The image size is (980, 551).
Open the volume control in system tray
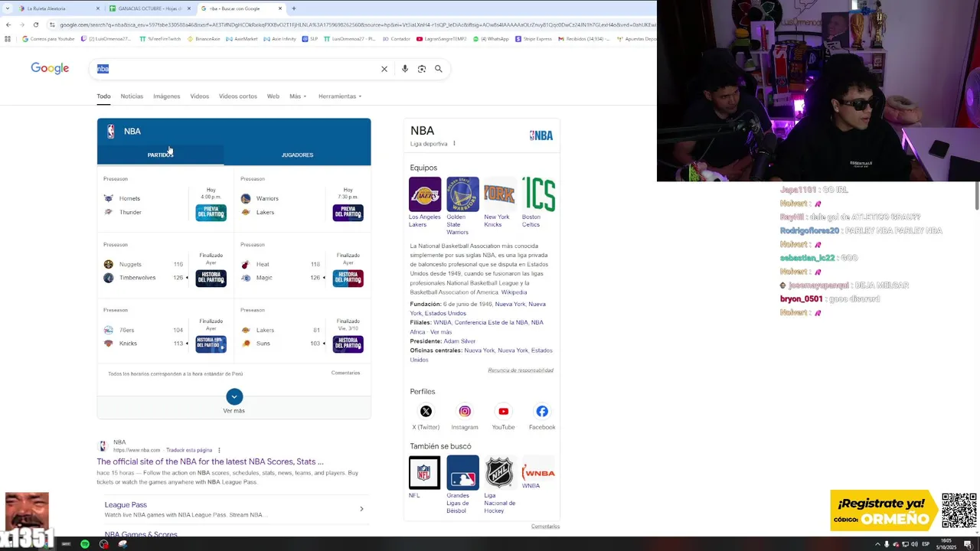pos(914,544)
